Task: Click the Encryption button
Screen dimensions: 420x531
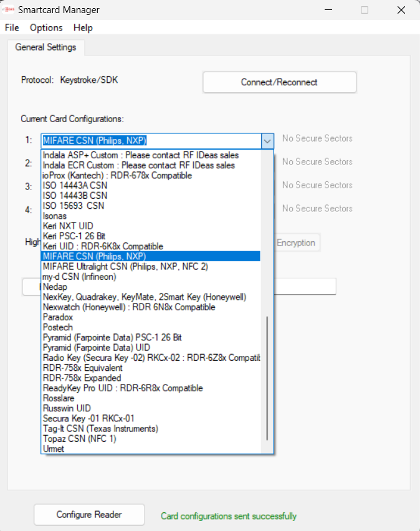Action: click(297, 243)
